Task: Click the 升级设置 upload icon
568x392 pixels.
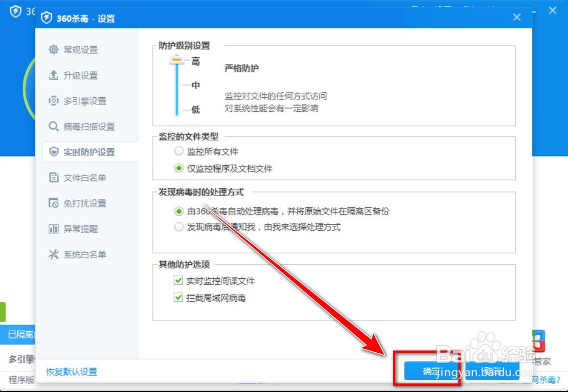Action: (x=53, y=75)
